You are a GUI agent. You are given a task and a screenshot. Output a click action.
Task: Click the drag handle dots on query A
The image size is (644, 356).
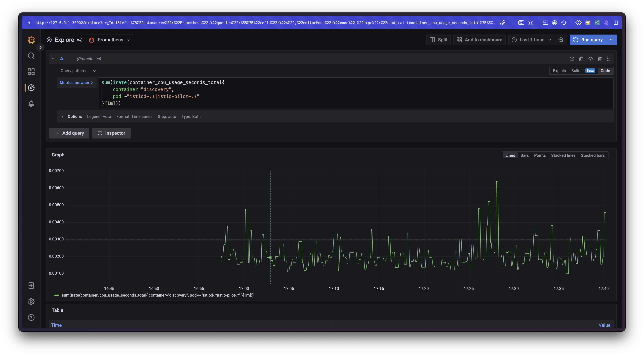(608, 59)
